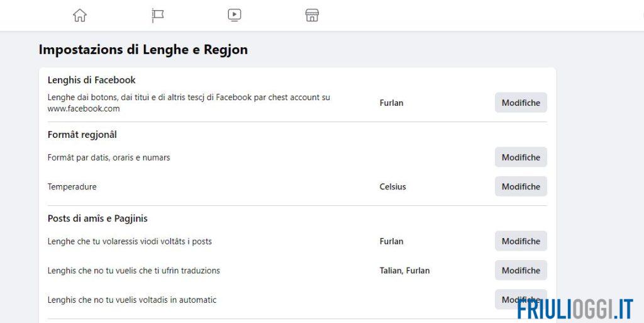Click the www.facebook.com text
This screenshot has height=323, width=644.
point(84,108)
